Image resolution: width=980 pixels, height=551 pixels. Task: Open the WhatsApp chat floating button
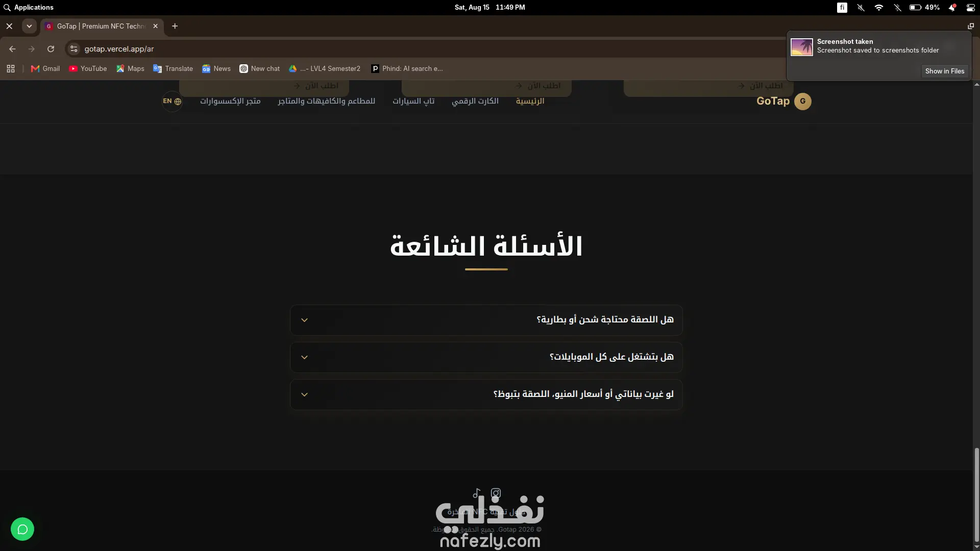click(22, 529)
